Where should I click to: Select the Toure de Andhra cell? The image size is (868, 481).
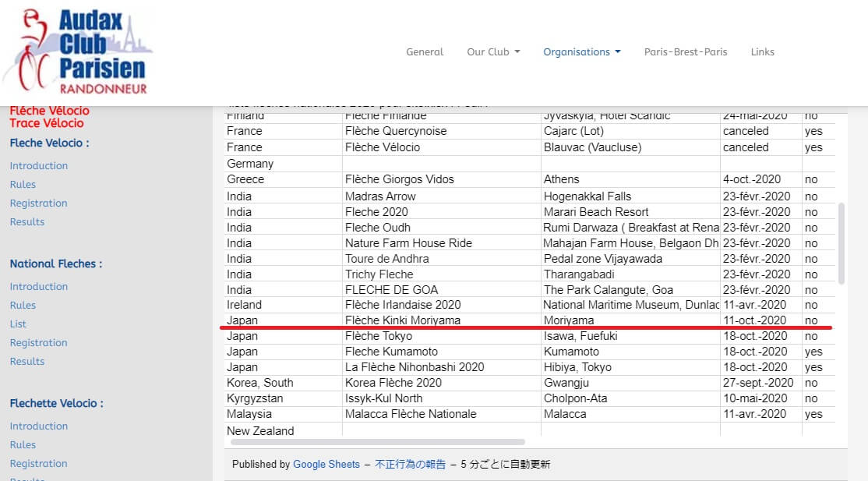(x=442, y=258)
